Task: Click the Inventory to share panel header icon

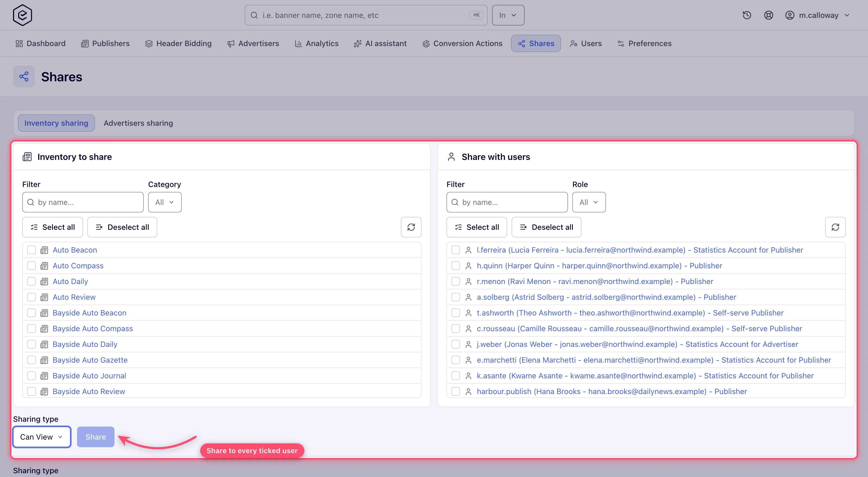Action: pyautogui.click(x=27, y=157)
